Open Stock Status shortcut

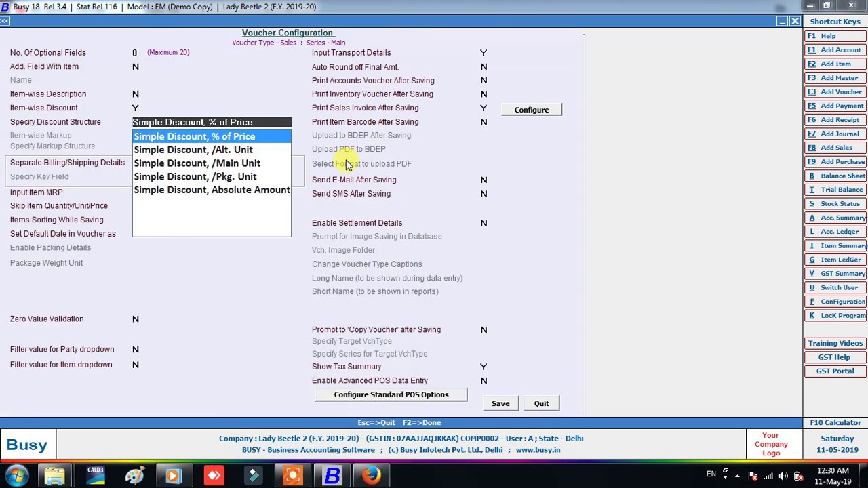coord(835,204)
